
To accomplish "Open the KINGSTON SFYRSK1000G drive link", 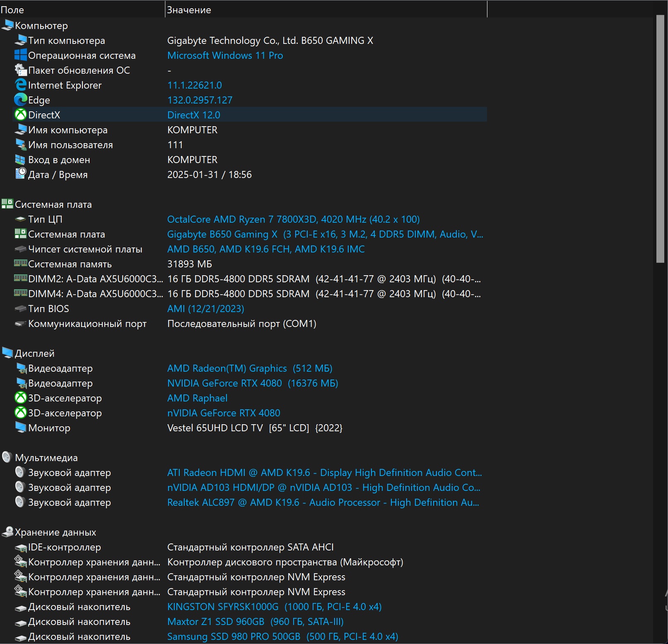I will coord(275,607).
